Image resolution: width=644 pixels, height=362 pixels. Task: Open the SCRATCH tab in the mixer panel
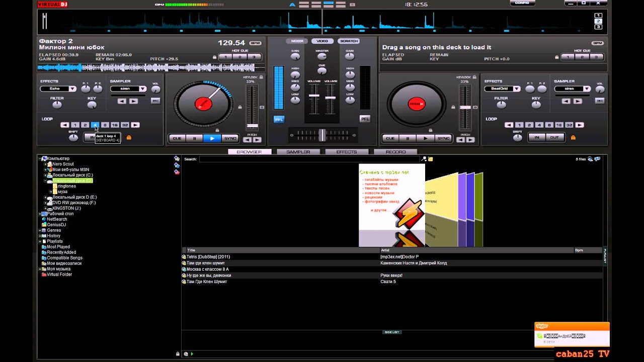349,41
